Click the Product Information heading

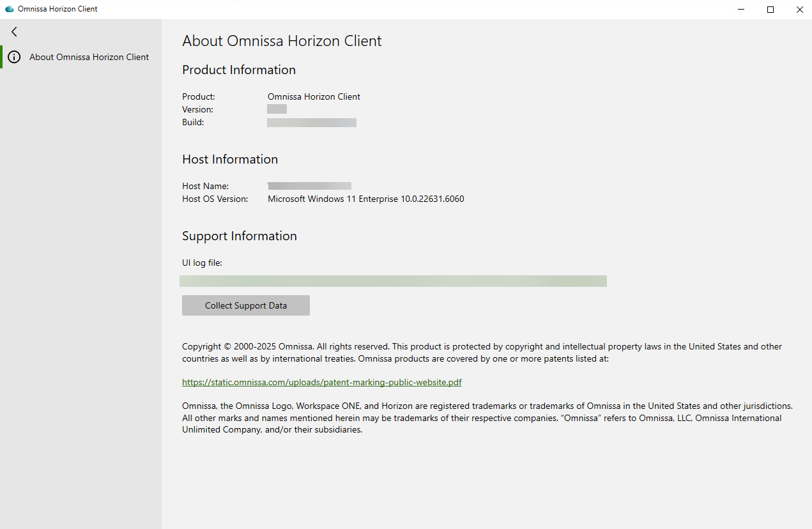(x=239, y=70)
